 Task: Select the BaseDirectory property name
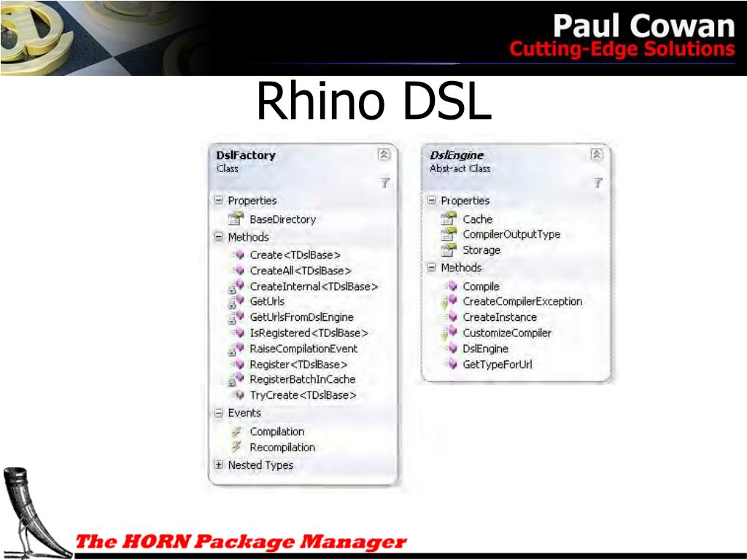283,219
